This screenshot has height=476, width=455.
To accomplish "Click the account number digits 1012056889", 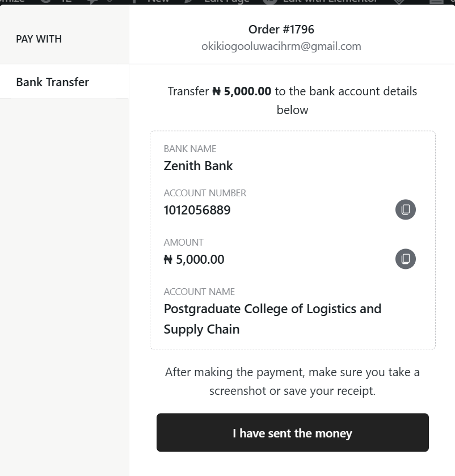I will click(197, 210).
